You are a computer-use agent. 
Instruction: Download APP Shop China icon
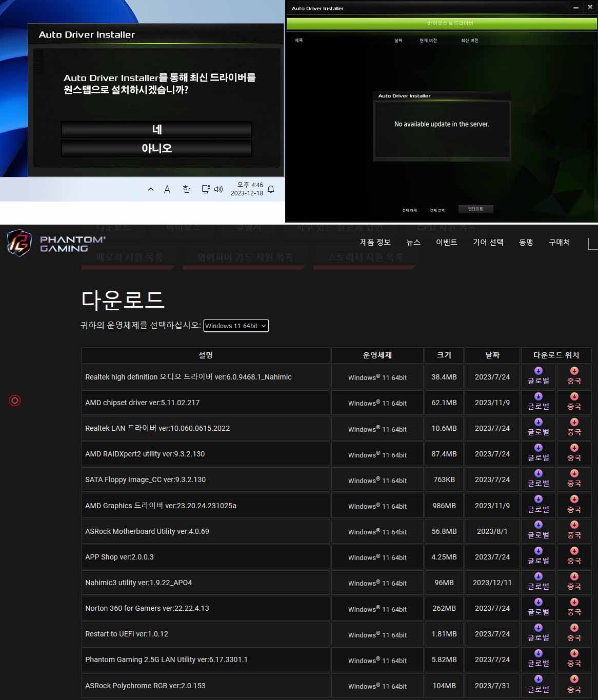click(574, 551)
